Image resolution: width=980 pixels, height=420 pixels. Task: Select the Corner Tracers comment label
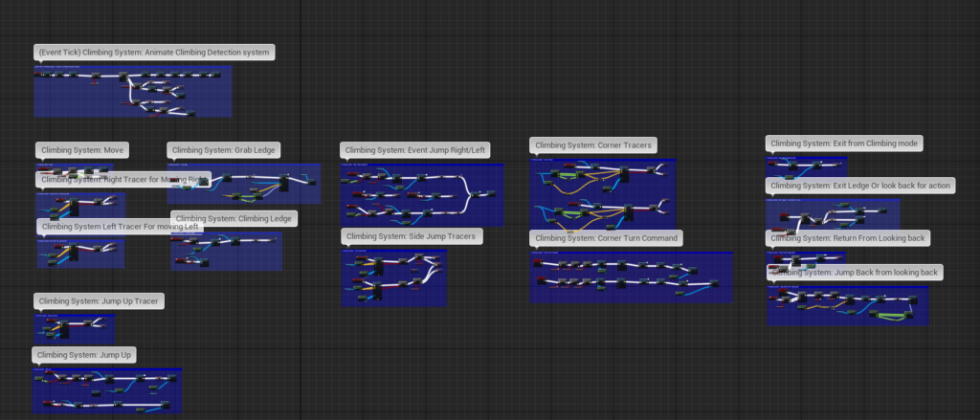click(x=592, y=145)
